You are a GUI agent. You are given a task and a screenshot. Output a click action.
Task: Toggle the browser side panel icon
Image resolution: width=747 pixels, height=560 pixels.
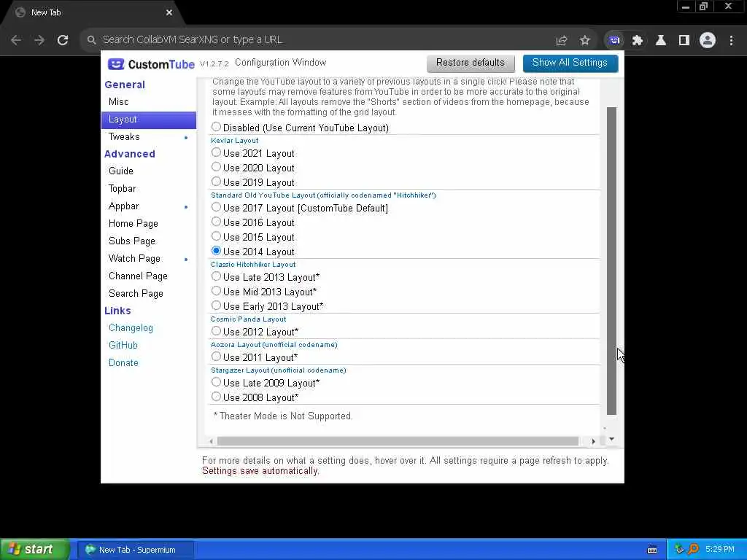click(684, 41)
